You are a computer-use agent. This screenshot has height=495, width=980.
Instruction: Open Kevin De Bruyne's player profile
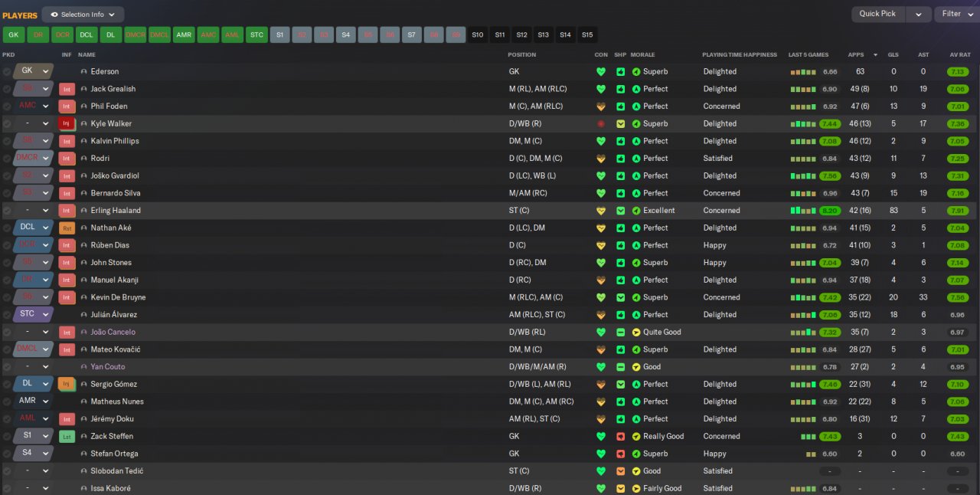118,297
